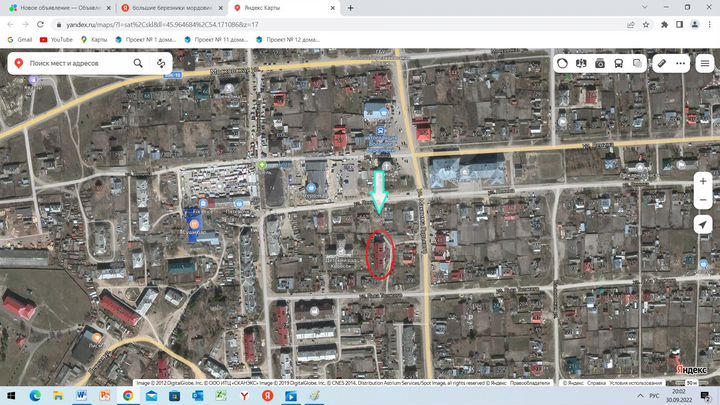The width and height of the screenshot is (720, 405).
Task: Open the Gmail bookmark
Action: [x=20, y=39]
